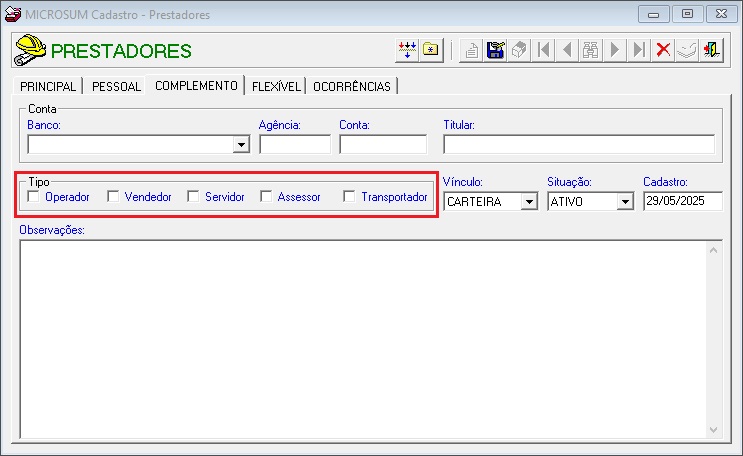This screenshot has height=456, width=743.
Task: Open the OCORRÊNCIAS tab
Action: coord(351,87)
